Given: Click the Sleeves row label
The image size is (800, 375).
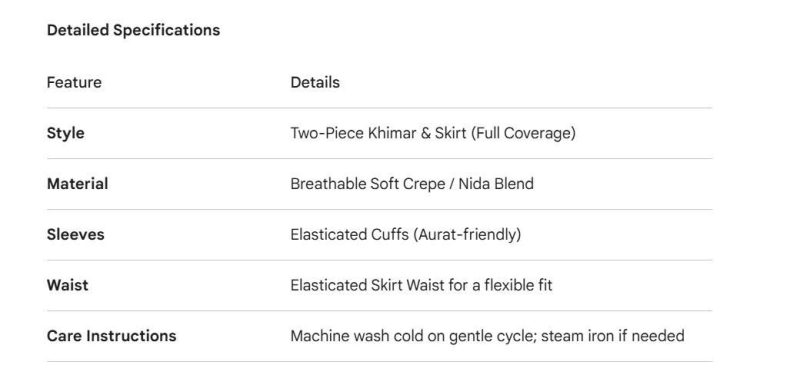Looking at the screenshot, I should point(76,234).
